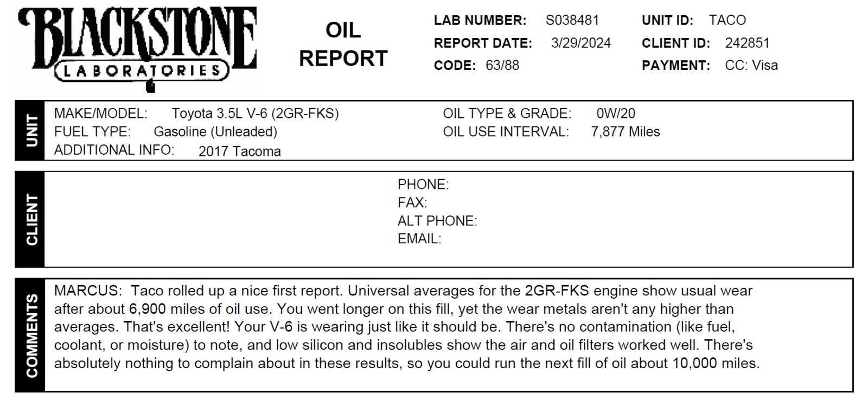Click the comment text starting with MARCUS
This screenshot has height=398, width=868.
(407, 327)
